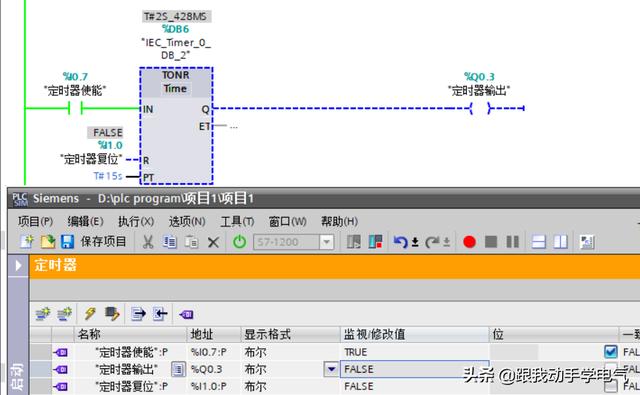Viewport: 640px width, 395px height.
Task: Click tag icon in 定时器使能 row
Action: coord(60,352)
